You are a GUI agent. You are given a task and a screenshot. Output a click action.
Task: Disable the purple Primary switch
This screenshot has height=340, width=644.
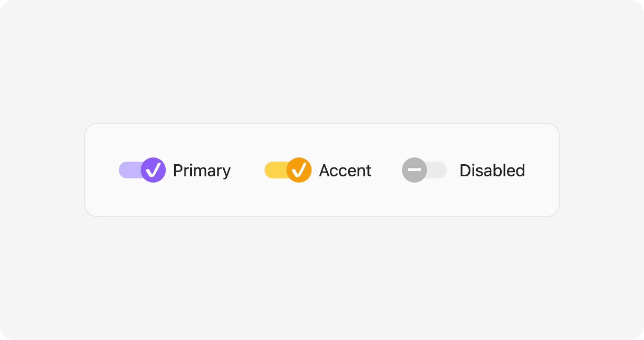click(x=142, y=170)
